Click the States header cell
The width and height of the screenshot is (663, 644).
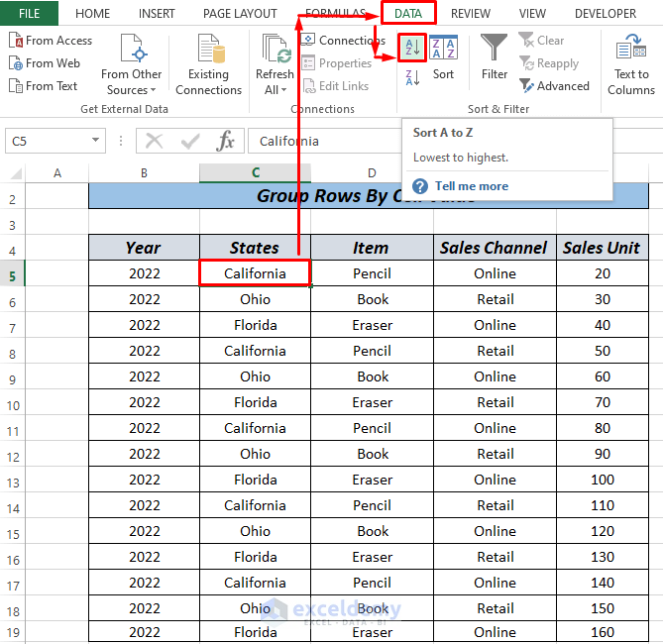tap(255, 248)
